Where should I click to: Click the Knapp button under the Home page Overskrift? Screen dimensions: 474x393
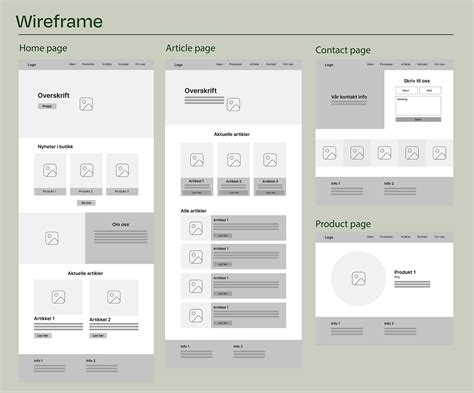pyautogui.click(x=47, y=106)
